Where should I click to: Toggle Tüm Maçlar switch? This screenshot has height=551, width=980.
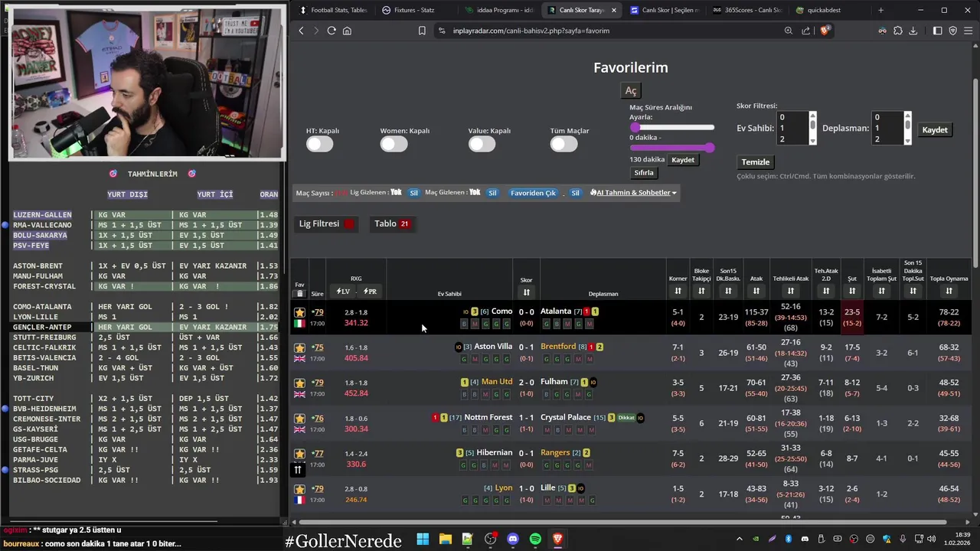[564, 144]
